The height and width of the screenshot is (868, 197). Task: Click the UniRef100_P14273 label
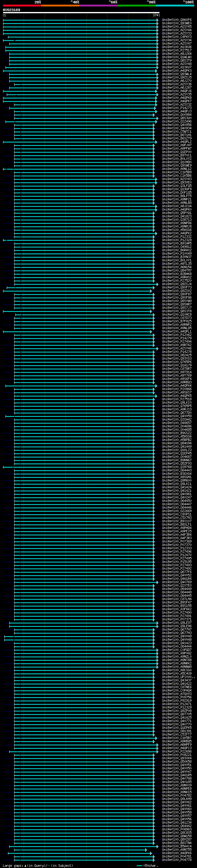[x=176, y=108]
